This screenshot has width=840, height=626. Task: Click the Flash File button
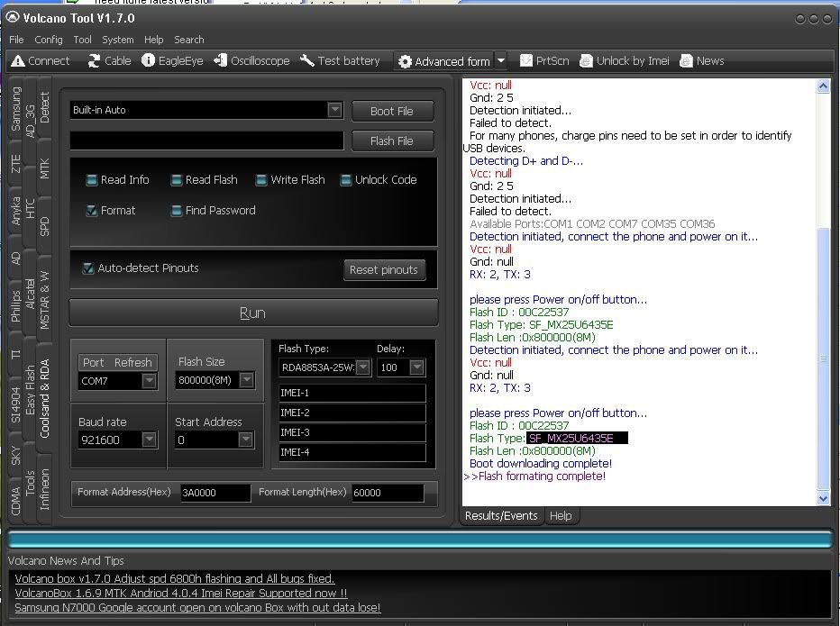(x=392, y=141)
